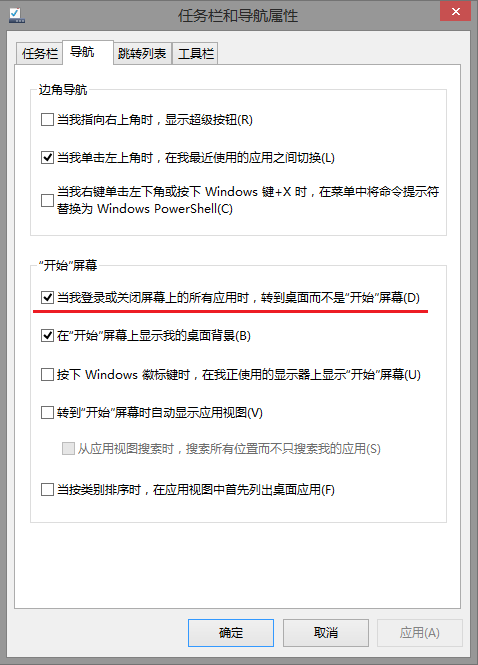Switch to the 任务栏 tab
The image size is (478, 665).
[x=39, y=53]
